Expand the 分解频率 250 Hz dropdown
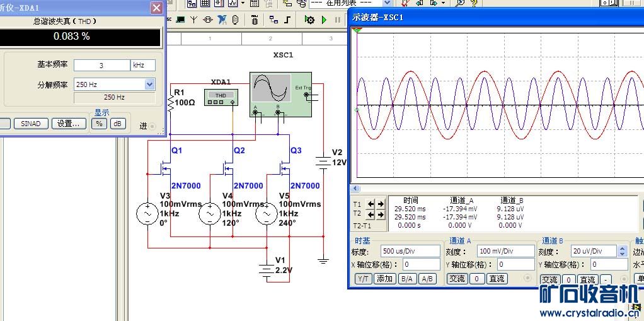 click(x=149, y=84)
